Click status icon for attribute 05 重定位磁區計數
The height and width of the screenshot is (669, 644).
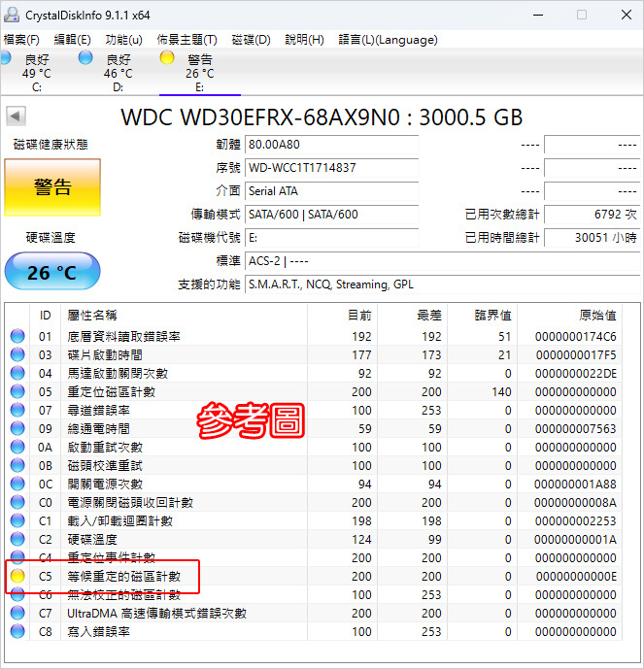pos(17,391)
